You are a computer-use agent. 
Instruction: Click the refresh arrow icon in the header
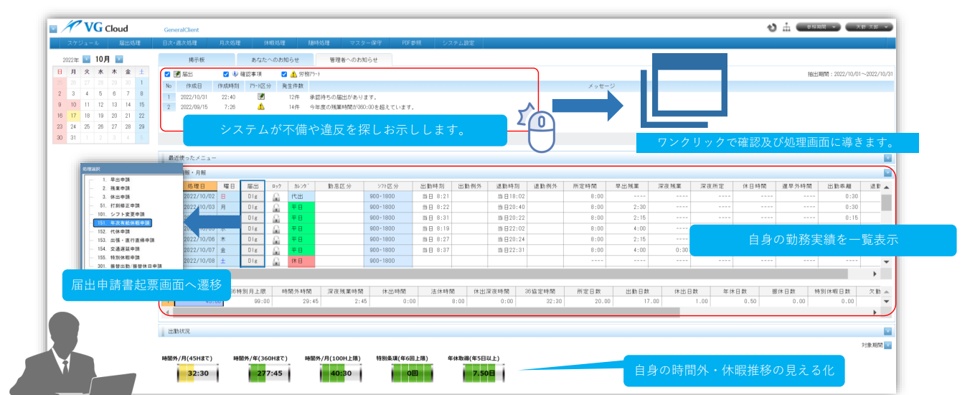coord(772,27)
